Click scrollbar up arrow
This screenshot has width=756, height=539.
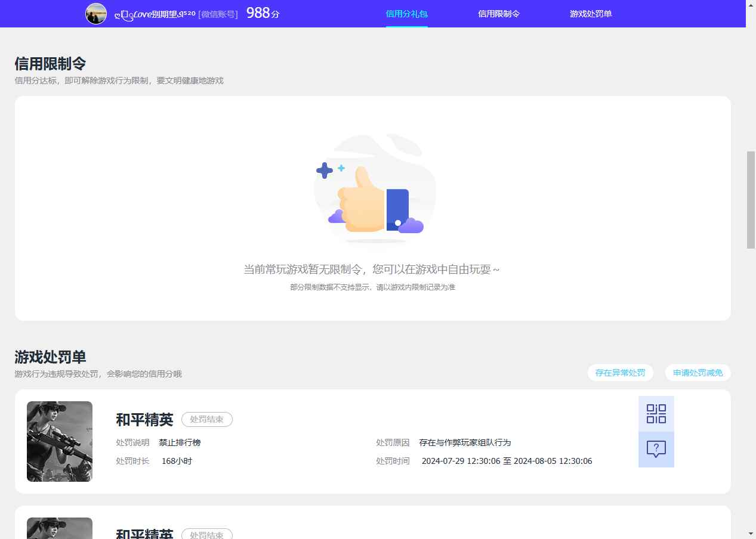[751, 5]
